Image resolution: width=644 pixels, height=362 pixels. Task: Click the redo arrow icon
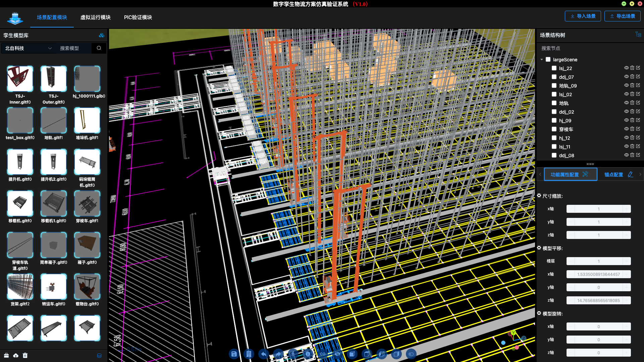coord(278,354)
